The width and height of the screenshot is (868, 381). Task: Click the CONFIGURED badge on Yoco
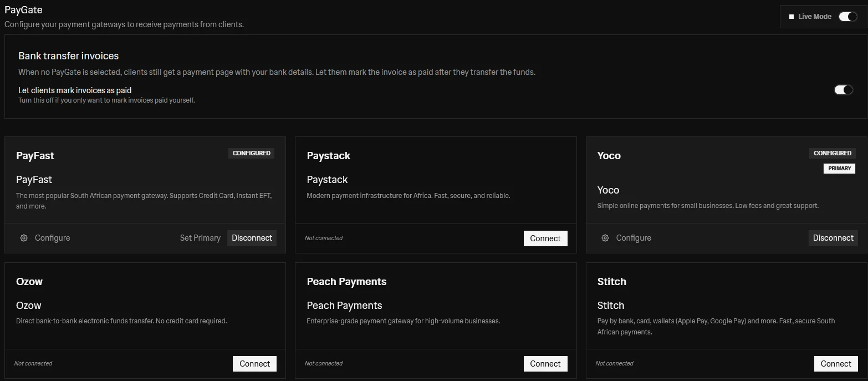(x=833, y=153)
